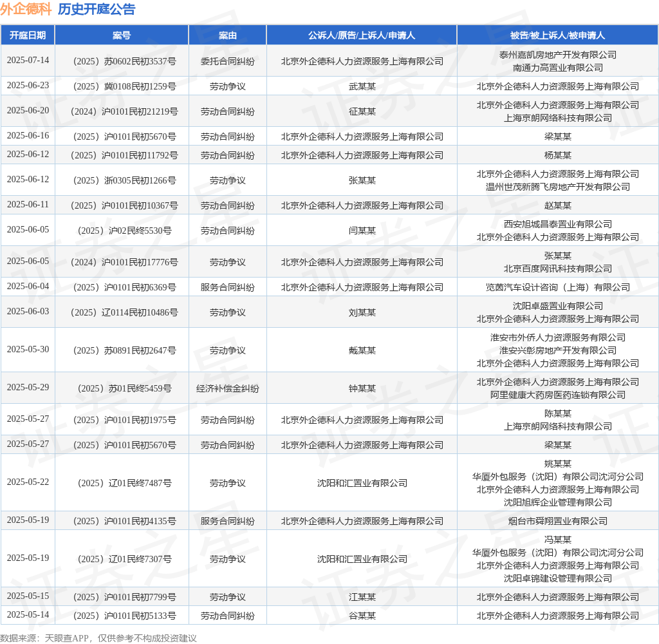659x644 pixels.
Task: Select the 公诉人/原告/上诉人/申请人 column header
Action: pyautogui.click(x=362, y=35)
